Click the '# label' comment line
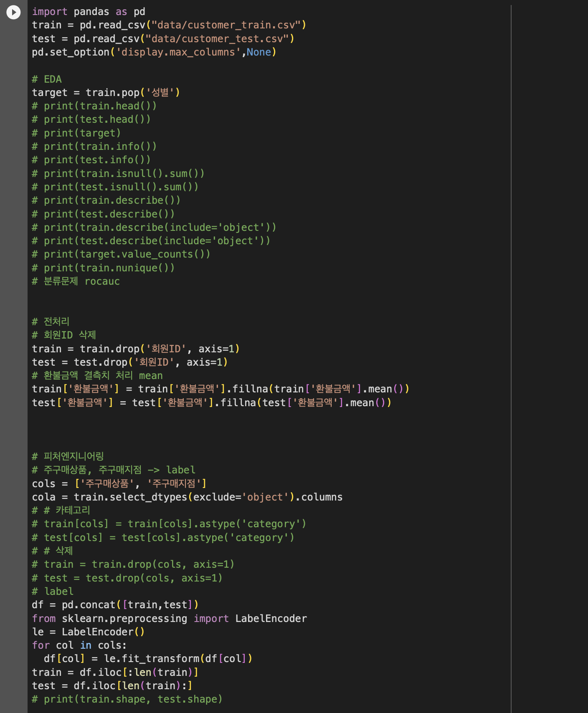The height and width of the screenshot is (713, 588). pyautogui.click(x=53, y=592)
